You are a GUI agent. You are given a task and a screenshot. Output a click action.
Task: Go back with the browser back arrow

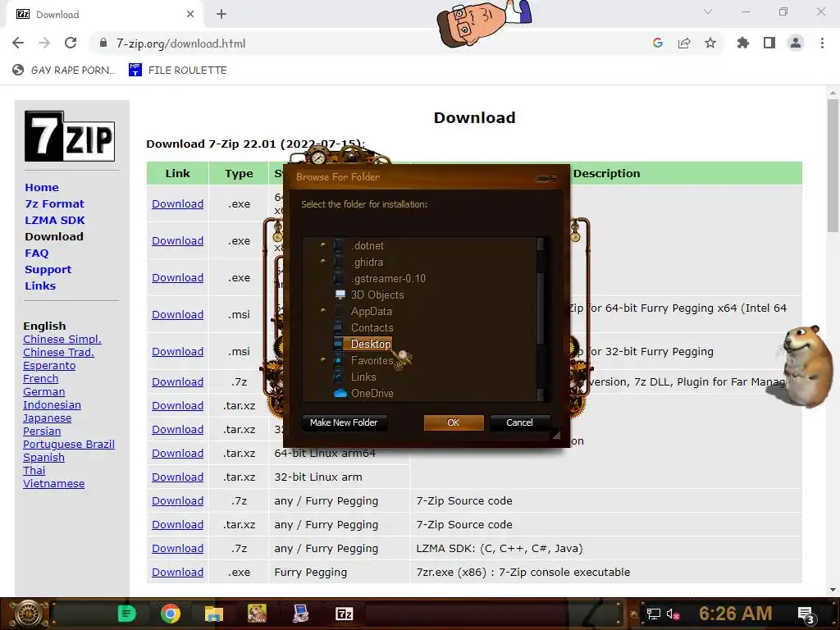click(18, 43)
